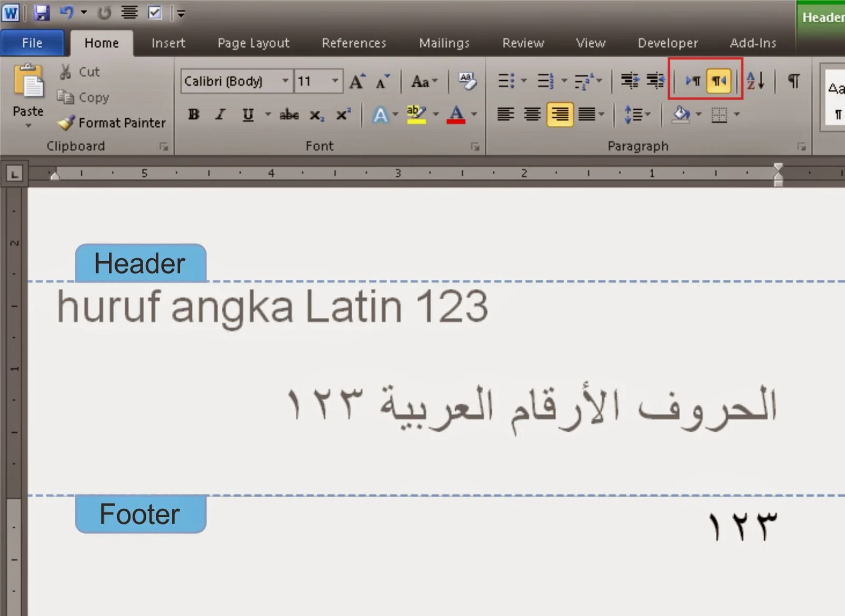Screen dimensions: 845x616
Task: Click the Sort (A-Z) icon
Action: pyautogui.click(x=756, y=81)
